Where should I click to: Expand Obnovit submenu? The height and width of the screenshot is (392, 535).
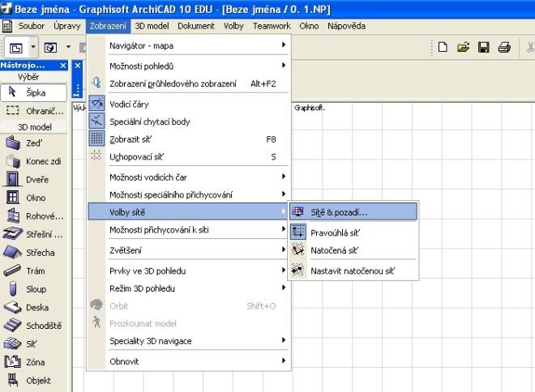coord(189,361)
